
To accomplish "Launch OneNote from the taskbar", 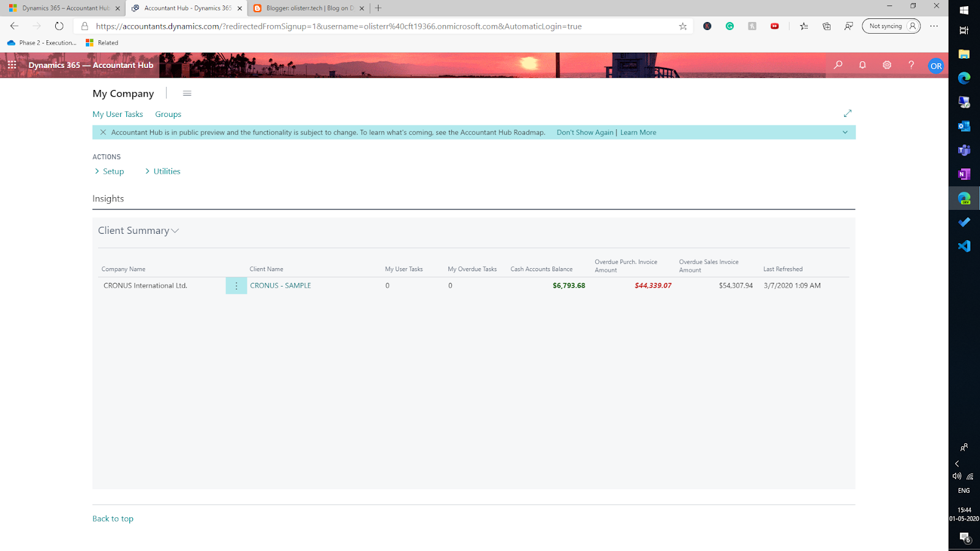I will [x=964, y=174].
